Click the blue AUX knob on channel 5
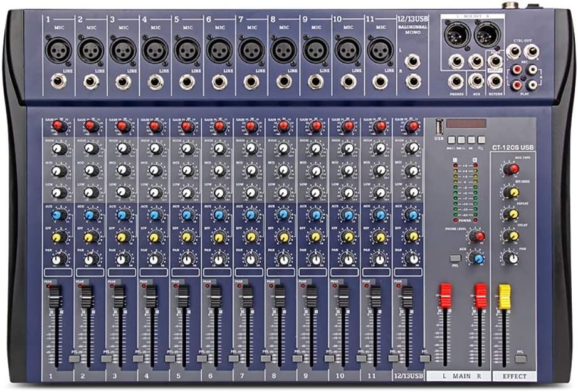This screenshot has width=578, height=392. tap(187, 215)
